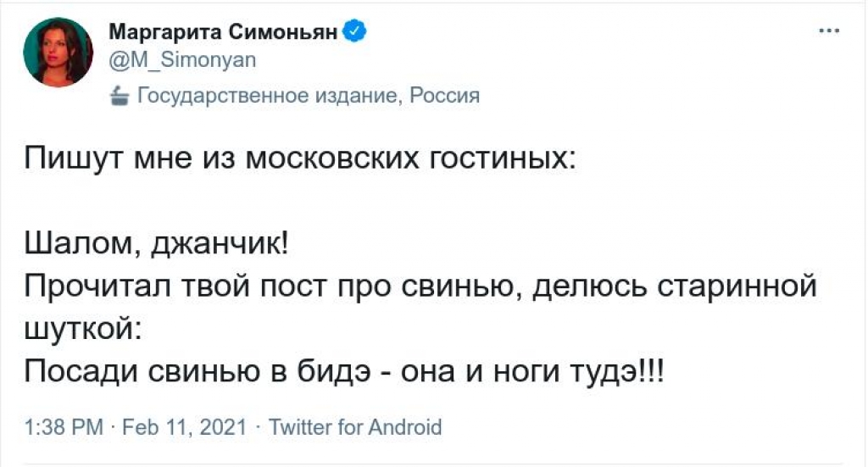Open Margarita Simonyan's profile avatar
The width and height of the screenshot is (868, 467).
58,53
